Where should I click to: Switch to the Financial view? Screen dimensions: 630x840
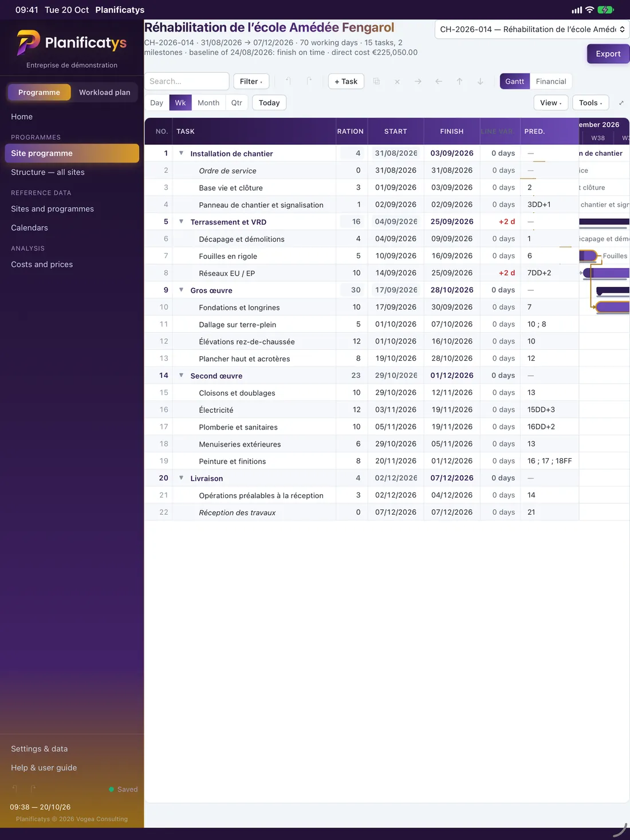(x=551, y=81)
